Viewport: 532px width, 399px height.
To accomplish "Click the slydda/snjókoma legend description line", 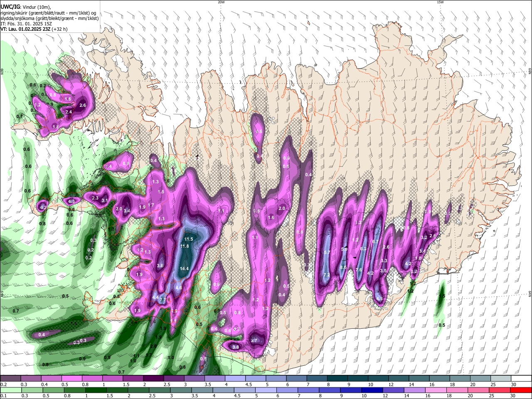I will click(x=49, y=18).
